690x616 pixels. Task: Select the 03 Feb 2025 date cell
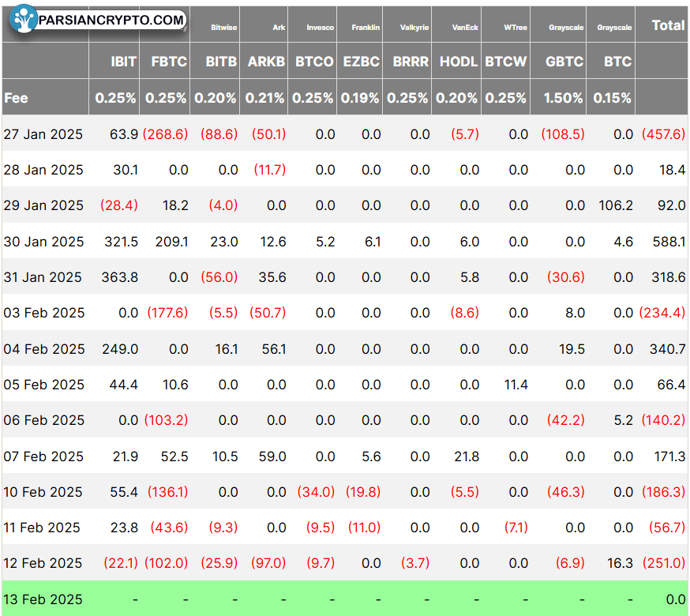[x=44, y=313]
